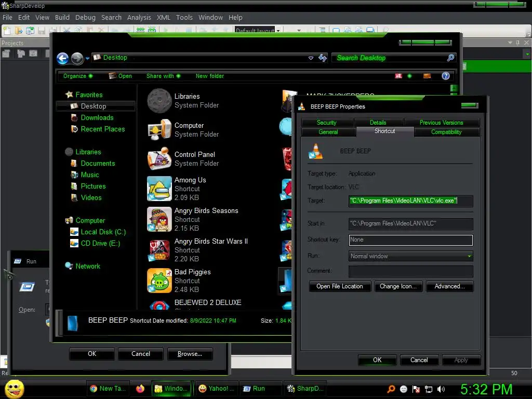Select the Among Us shortcut icon
532x399 pixels.
tap(159, 189)
